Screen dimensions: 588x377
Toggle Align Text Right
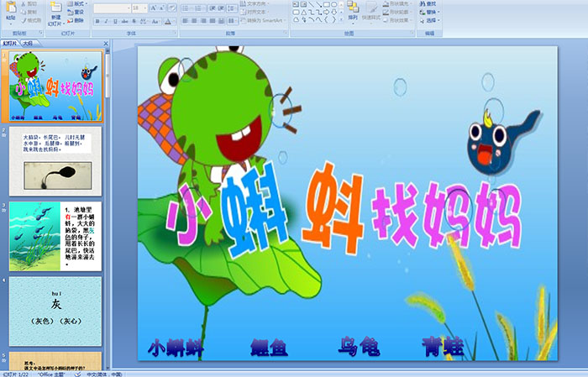[203, 21]
